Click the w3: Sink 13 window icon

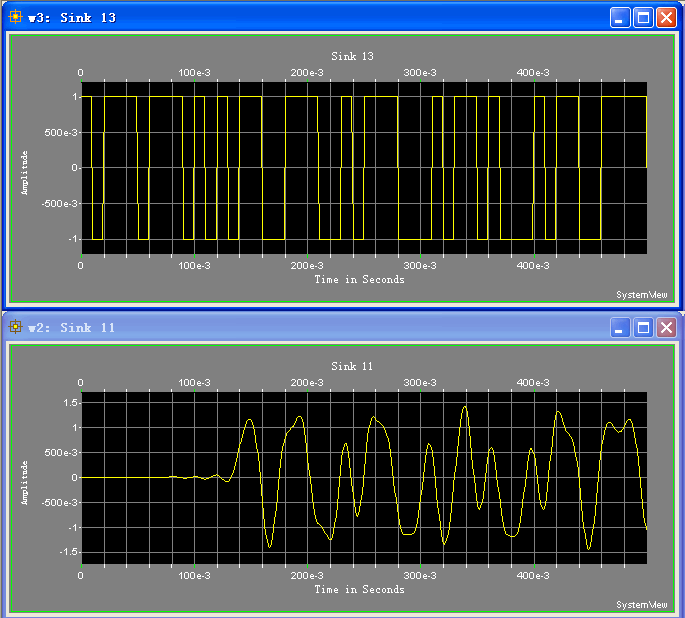[x=15, y=17]
